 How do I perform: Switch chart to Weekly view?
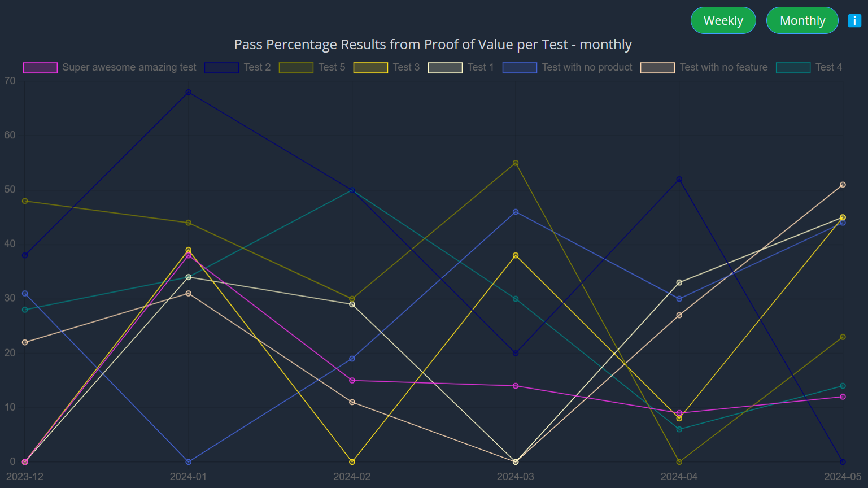tap(723, 21)
